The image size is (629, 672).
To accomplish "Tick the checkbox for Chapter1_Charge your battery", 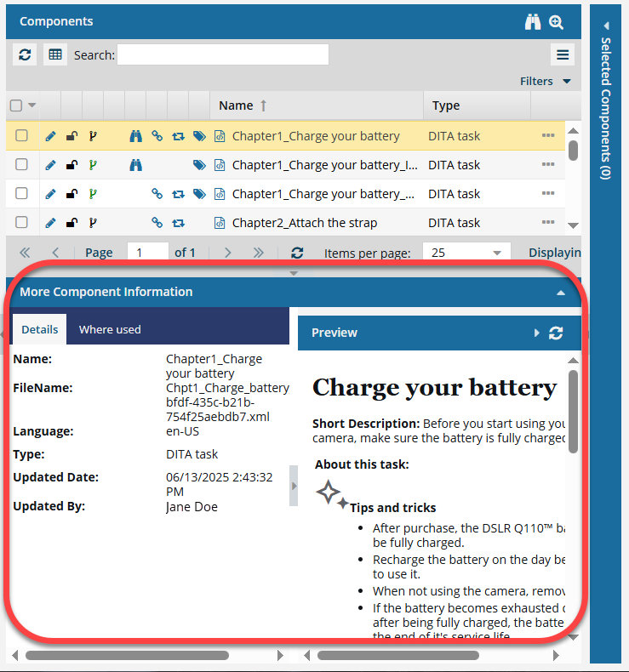I will 22,136.
